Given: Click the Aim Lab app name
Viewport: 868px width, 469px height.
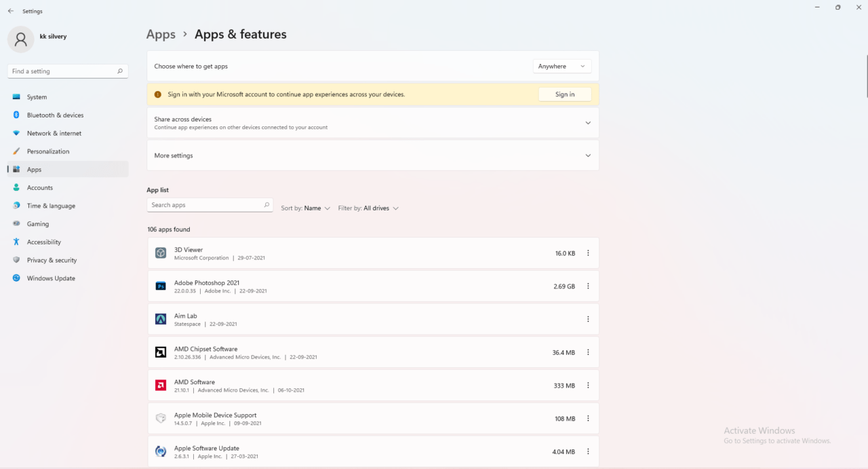Looking at the screenshot, I should coord(186,316).
